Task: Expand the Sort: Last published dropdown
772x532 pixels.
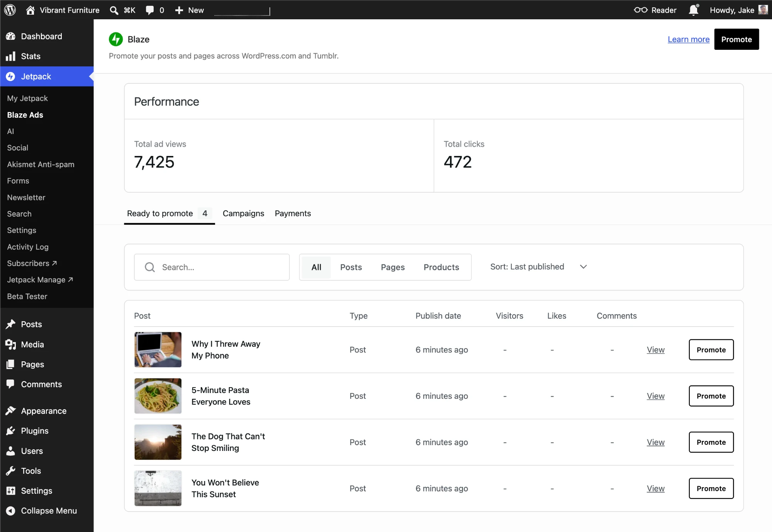Action: [x=538, y=267]
